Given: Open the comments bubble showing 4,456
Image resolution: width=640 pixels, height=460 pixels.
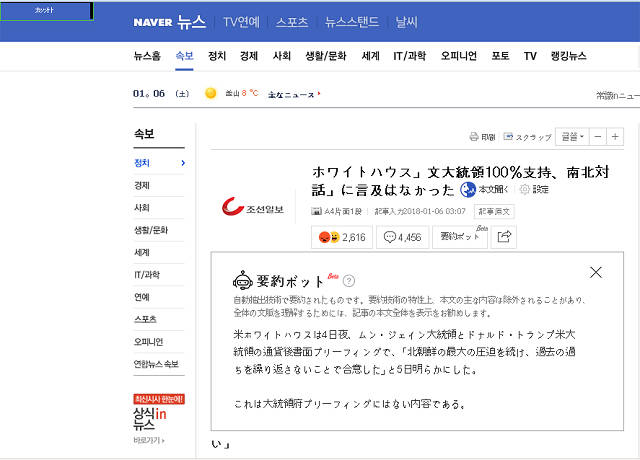Looking at the screenshot, I should pos(402,237).
